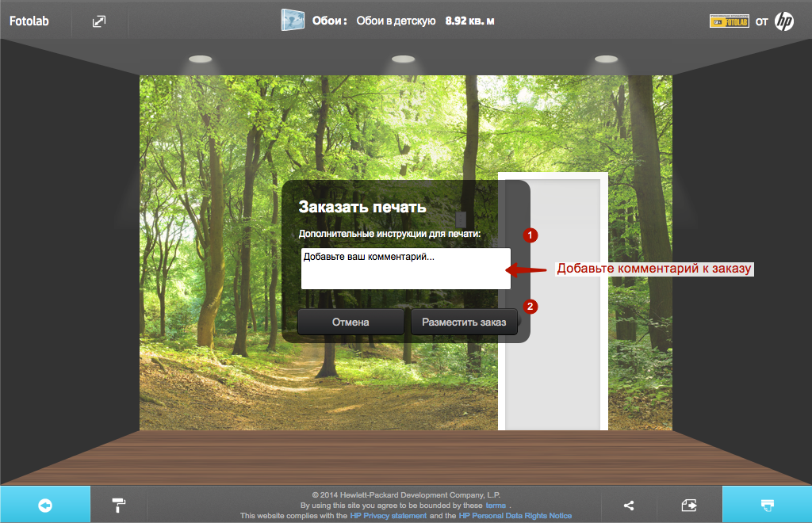The width and height of the screenshot is (812, 523).
Task: Click the Fotolab title text
Action: [x=29, y=21]
